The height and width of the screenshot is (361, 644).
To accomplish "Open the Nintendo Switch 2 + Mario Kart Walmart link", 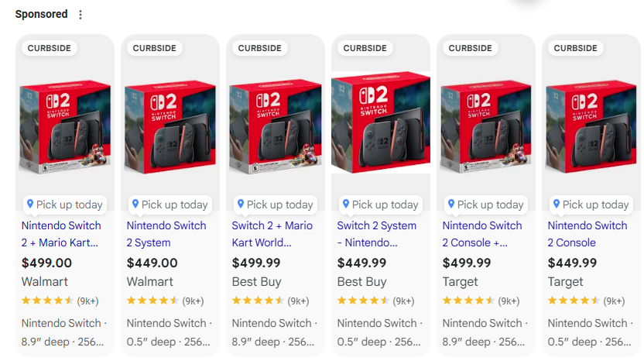I will click(61, 234).
